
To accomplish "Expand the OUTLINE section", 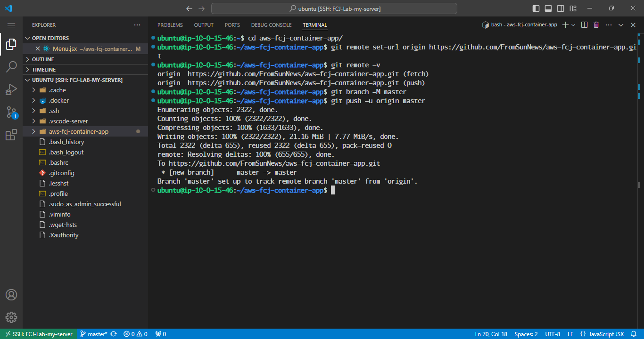I will [85, 59].
